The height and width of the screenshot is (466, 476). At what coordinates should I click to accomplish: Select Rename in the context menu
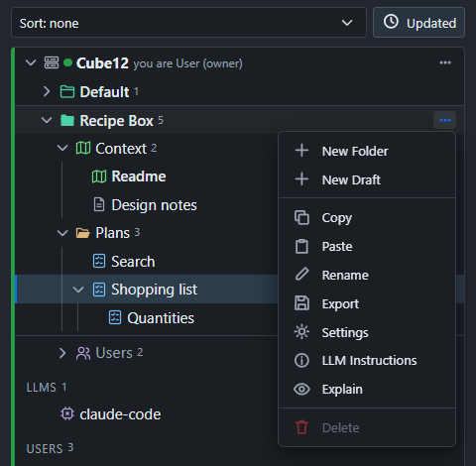click(x=367, y=275)
